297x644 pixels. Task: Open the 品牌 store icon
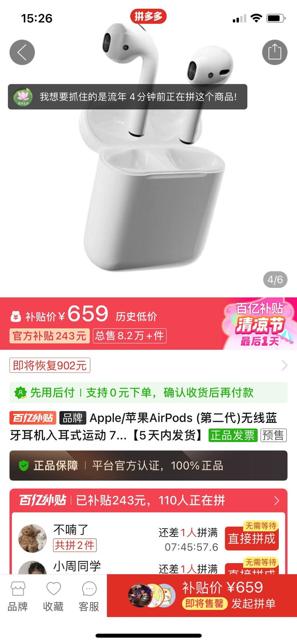pos(18,588)
